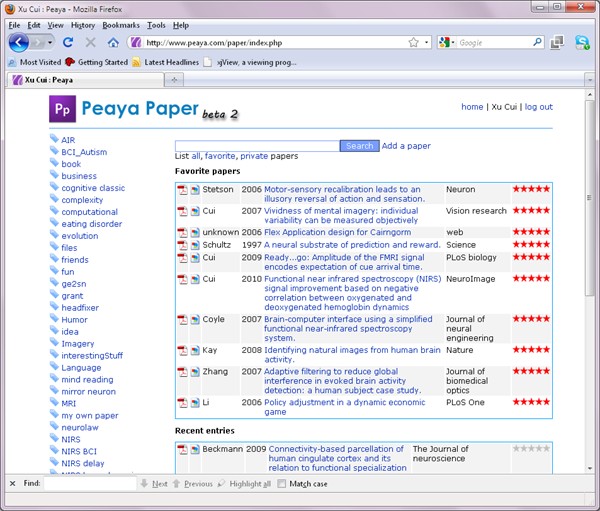
Task: Click the star rating of the Stetson paper
Action: point(531,189)
